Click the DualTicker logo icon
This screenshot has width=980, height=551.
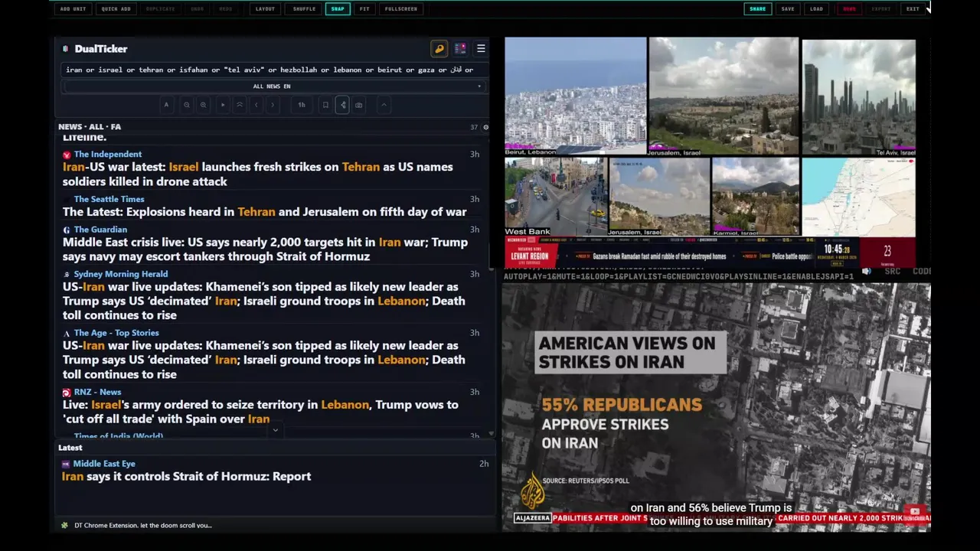point(66,49)
